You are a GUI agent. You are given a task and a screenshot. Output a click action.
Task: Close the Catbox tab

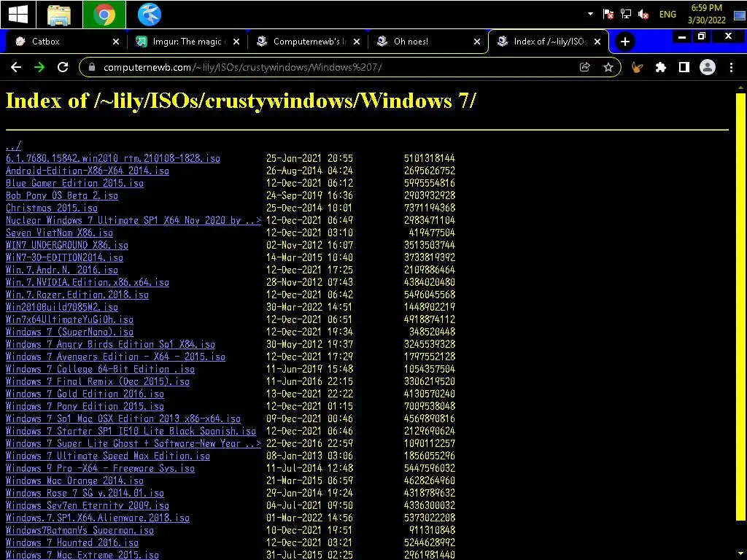click(116, 42)
